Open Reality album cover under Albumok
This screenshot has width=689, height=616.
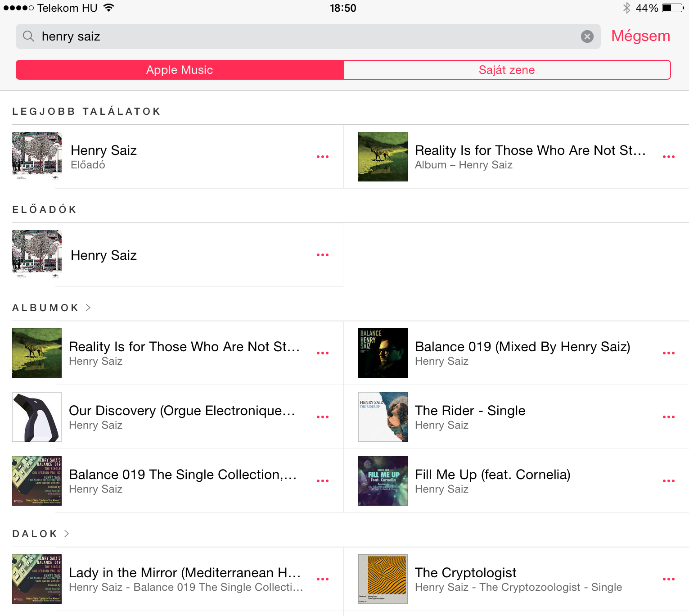[37, 353]
